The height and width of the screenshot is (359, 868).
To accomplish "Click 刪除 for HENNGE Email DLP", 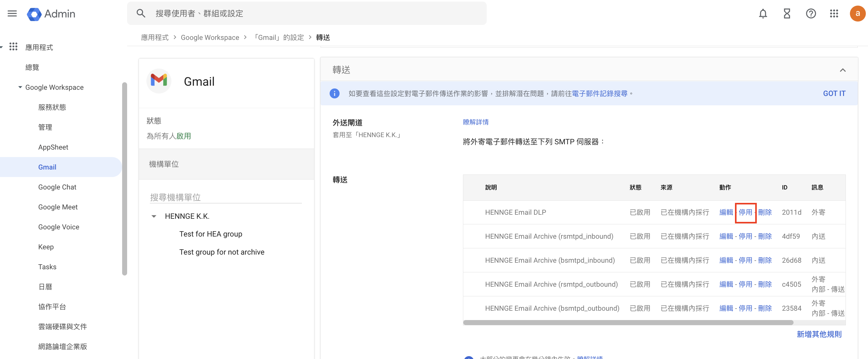I will (x=765, y=212).
